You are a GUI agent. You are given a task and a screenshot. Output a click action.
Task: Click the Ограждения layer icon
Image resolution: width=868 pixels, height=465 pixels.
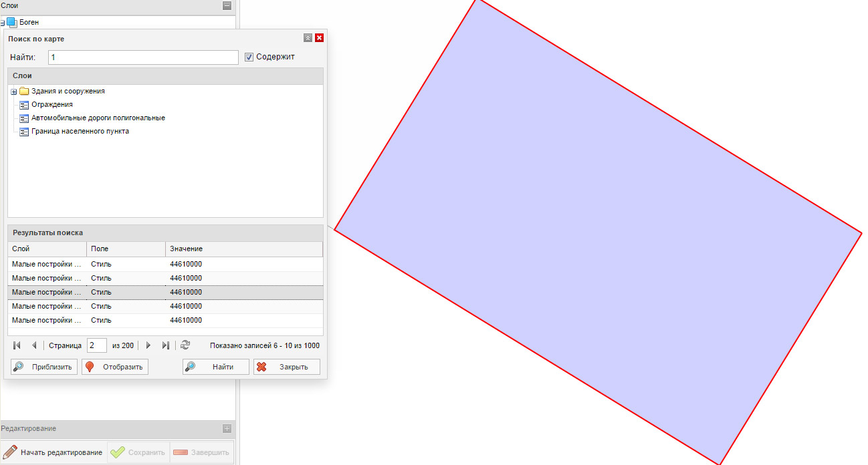(x=24, y=105)
